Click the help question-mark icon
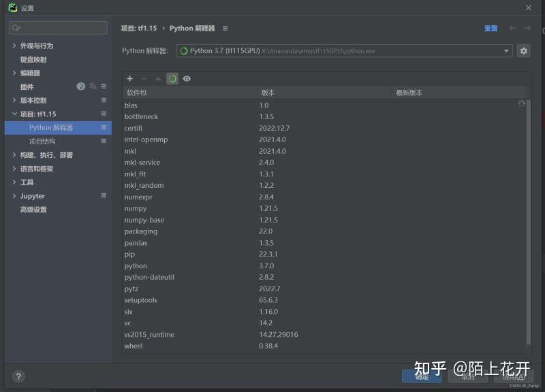Screen dimensions: 545x392 coord(18,376)
